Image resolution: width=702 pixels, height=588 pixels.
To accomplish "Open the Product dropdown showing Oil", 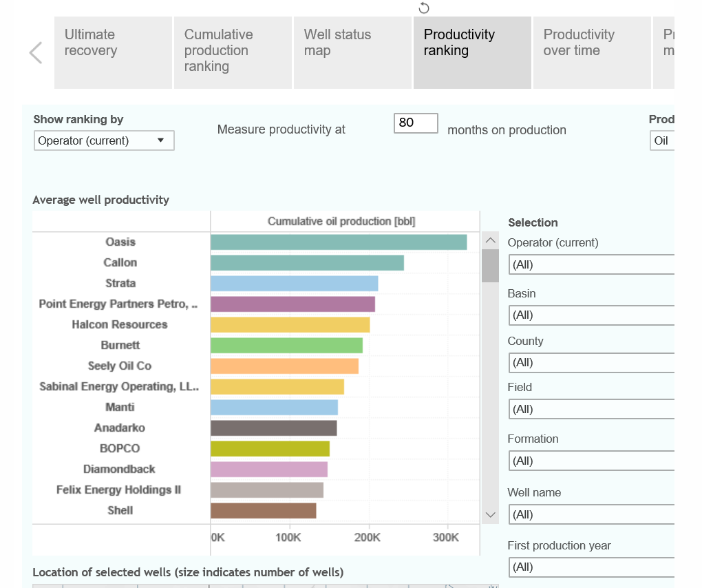I will pyautogui.click(x=662, y=140).
